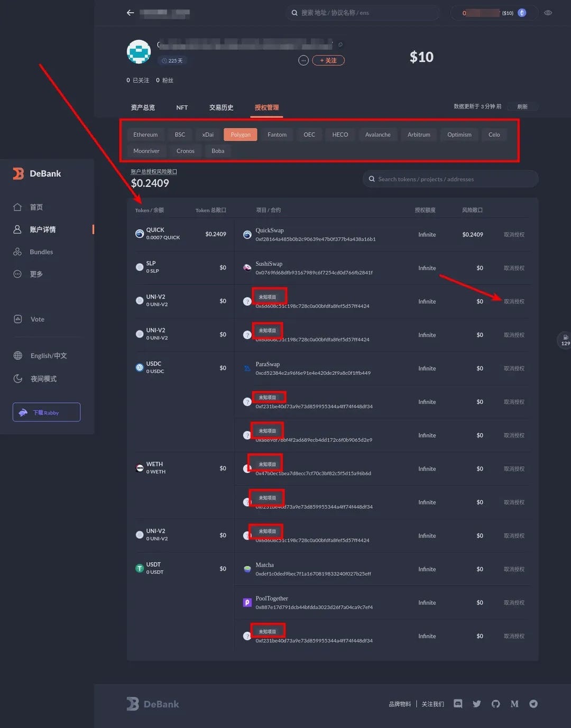The width and height of the screenshot is (571, 728).
Task: Click the footer Twitter icon
Action: (477, 704)
